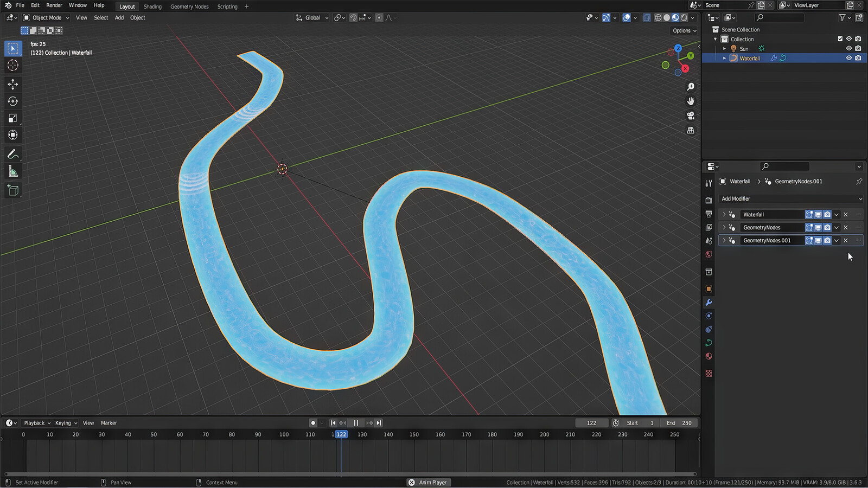
Task: Select the Measure tool in the toolbar
Action: [x=12, y=171]
